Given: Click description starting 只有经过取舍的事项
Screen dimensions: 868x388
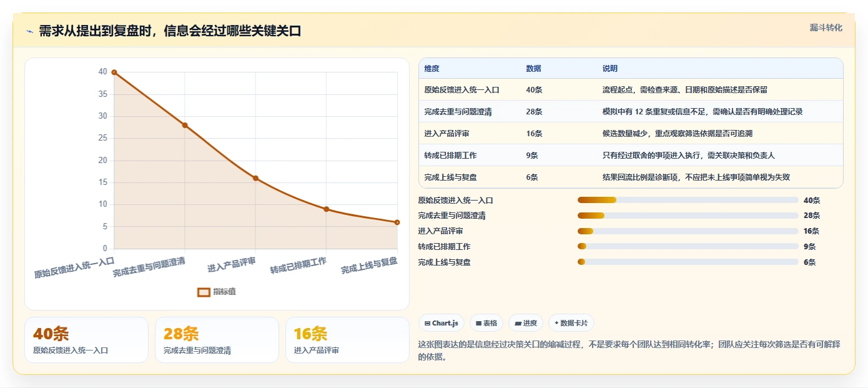Looking at the screenshot, I should point(688,156).
